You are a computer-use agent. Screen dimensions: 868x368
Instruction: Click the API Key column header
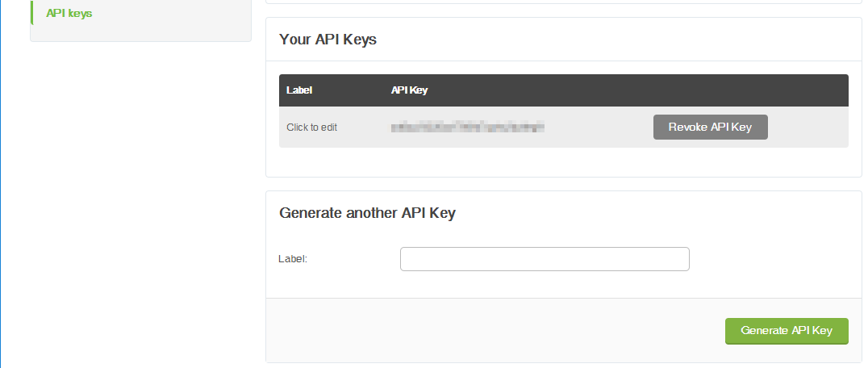coord(409,90)
